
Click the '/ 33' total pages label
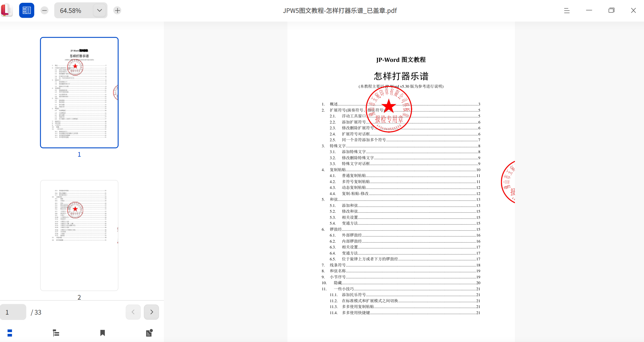coord(36,312)
